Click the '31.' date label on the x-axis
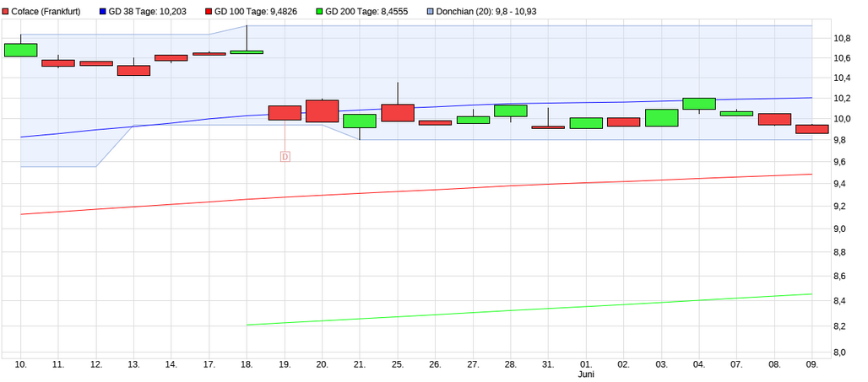The image size is (868, 382). pos(549,363)
